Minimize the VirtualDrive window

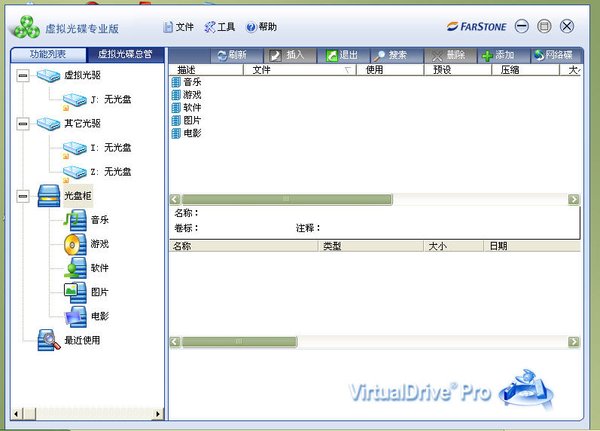(522, 26)
